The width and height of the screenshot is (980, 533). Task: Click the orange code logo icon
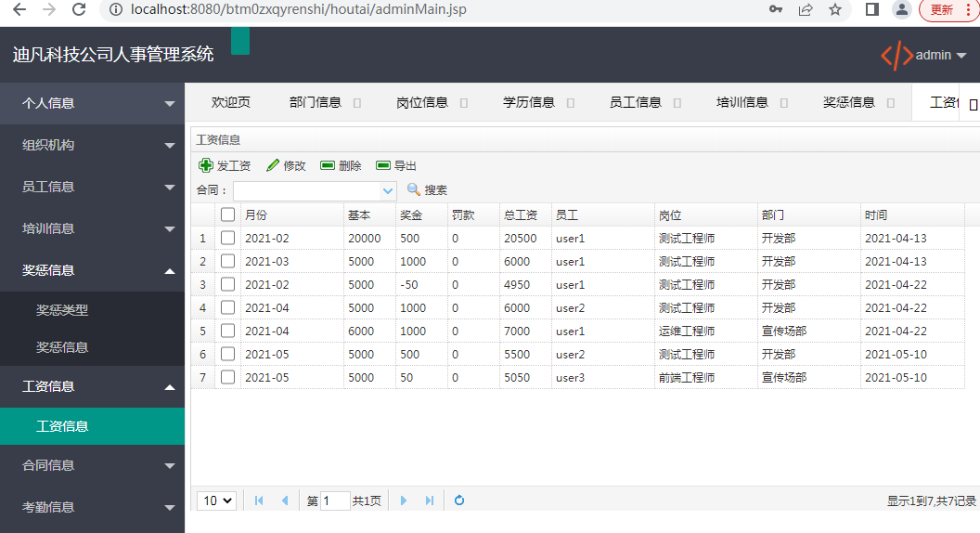pos(896,55)
